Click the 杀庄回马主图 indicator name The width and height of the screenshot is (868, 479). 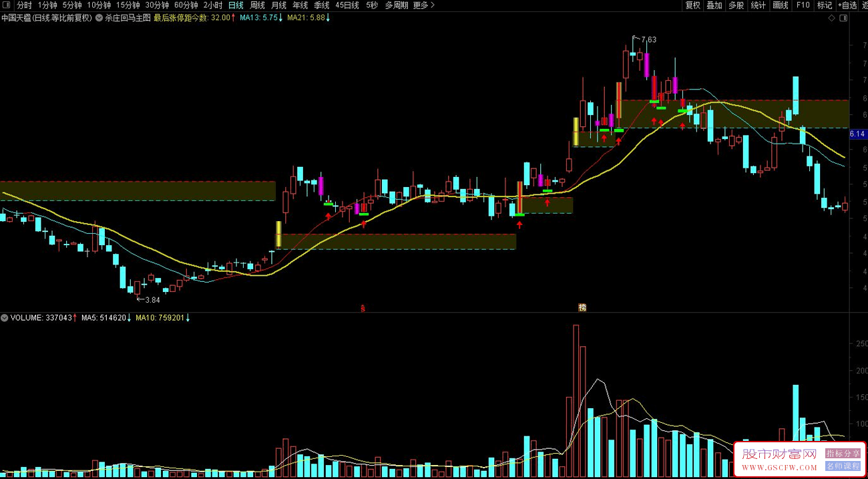click(128, 18)
